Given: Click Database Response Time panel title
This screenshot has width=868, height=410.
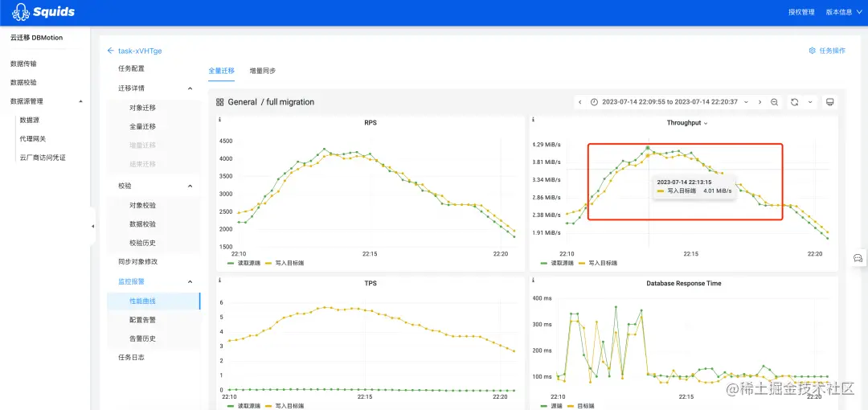Looking at the screenshot, I should click(x=684, y=283).
